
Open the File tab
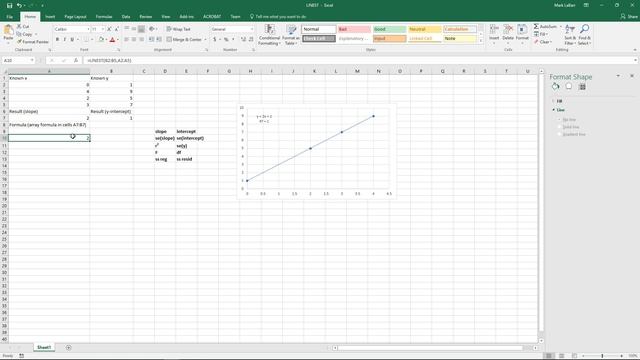tap(9, 17)
